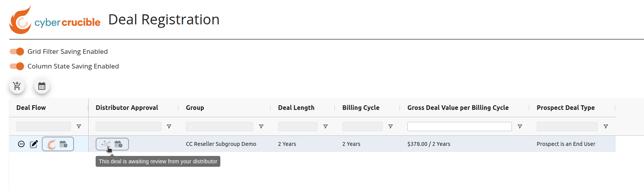Click calendar-clock icon in Deal Flow cell
Screen dimensions: 644x190
(x=64, y=144)
